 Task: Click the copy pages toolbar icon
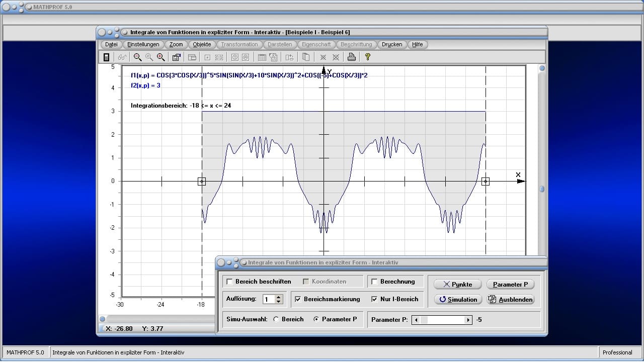click(305, 57)
